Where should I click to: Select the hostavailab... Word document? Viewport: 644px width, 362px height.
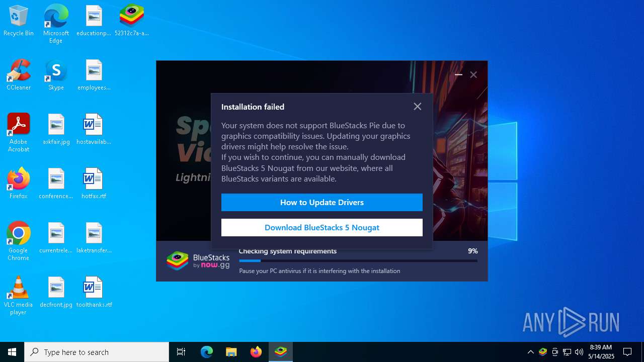[94, 129]
